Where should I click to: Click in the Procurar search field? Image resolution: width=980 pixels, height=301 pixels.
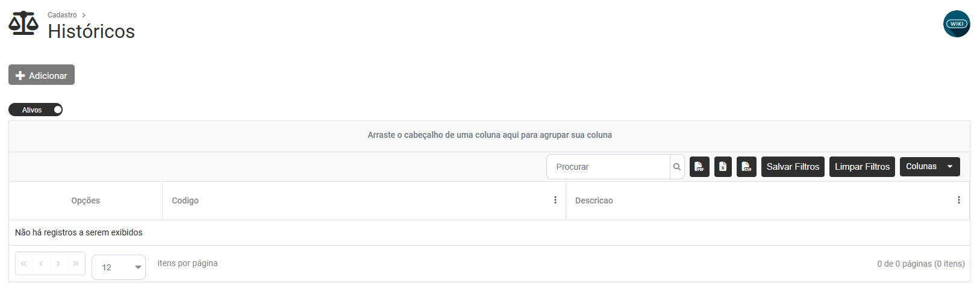pyautogui.click(x=608, y=167)
